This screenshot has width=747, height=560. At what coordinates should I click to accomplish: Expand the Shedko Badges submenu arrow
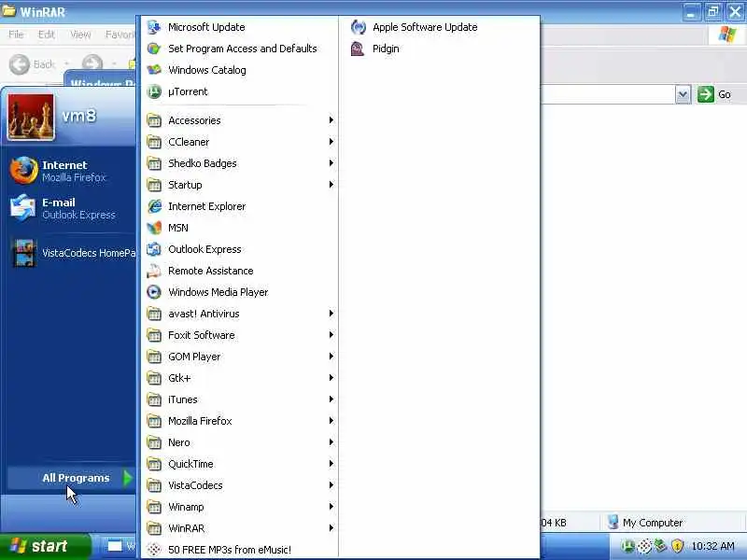[331, 162]
